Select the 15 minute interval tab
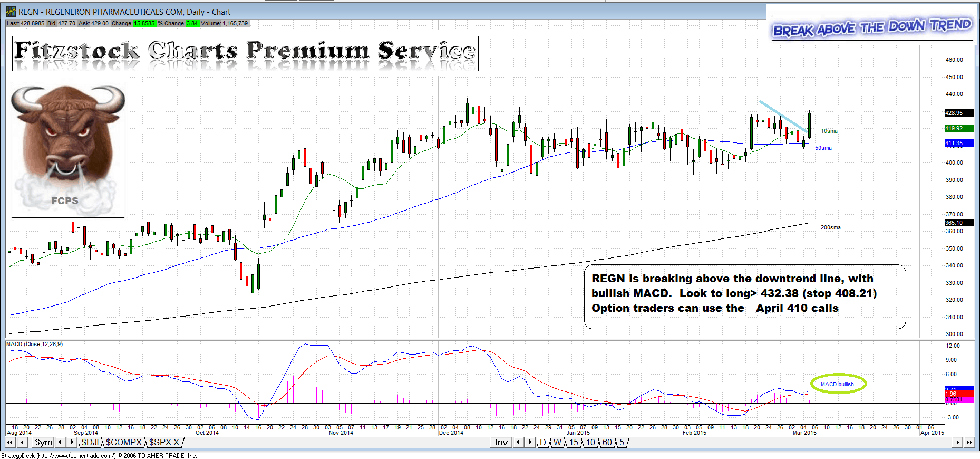The height and width of the screenshot is (459, 980). click(574, 442)
